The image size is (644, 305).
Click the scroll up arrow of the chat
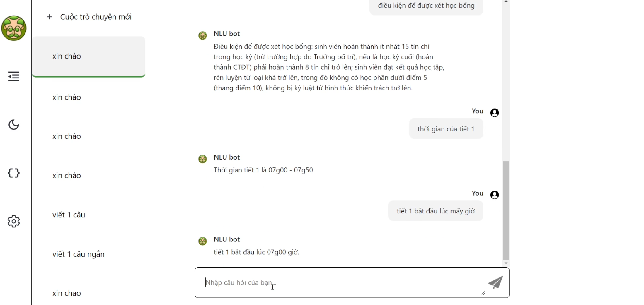(x=506, y=1)
